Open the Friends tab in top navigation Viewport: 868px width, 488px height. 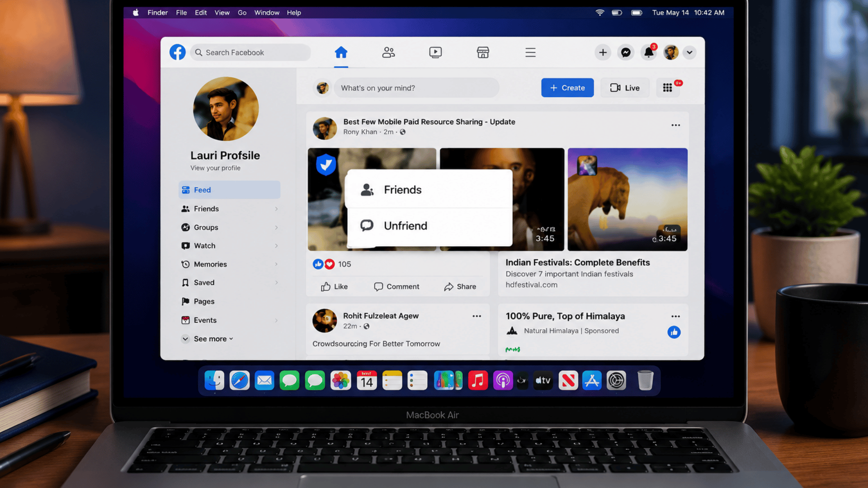coord(388,52)
